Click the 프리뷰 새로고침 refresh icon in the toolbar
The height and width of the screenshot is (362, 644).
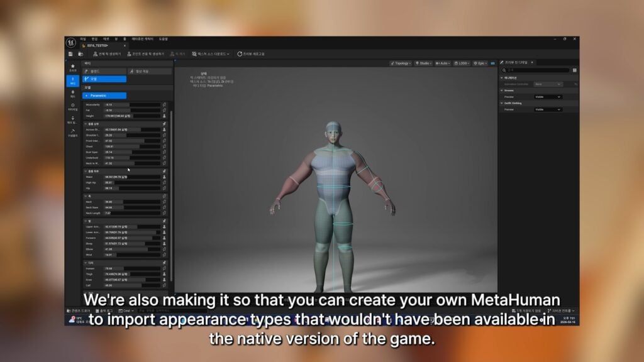point(240,53)
